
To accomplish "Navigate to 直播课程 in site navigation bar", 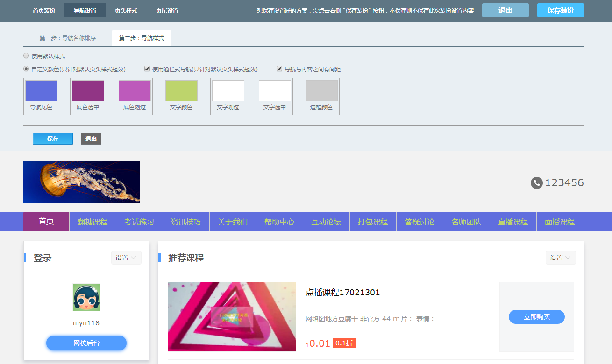I will [513, 222].
